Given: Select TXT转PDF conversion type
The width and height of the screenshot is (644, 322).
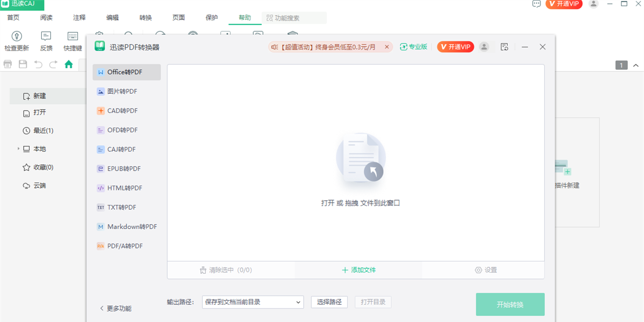Looking at the screenshot, I should coord(127,207).
